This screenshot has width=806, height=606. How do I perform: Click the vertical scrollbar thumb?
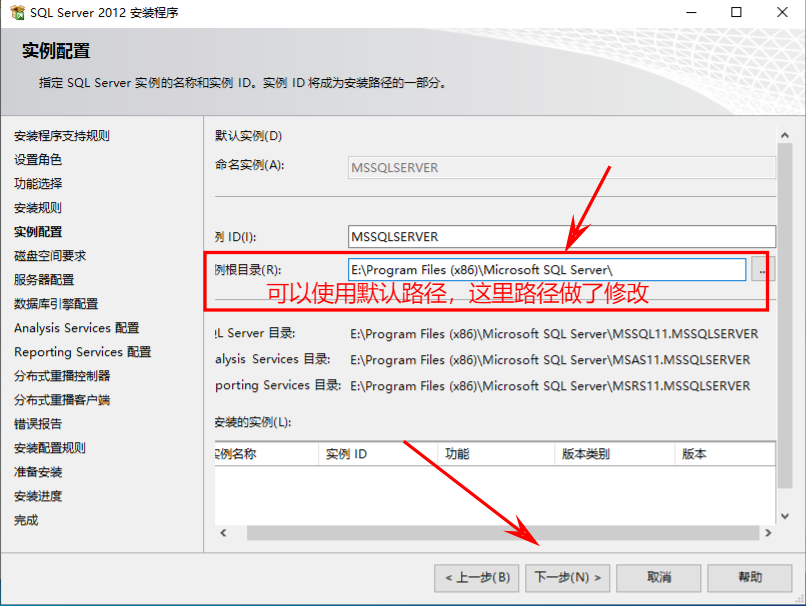click(784, 316)
